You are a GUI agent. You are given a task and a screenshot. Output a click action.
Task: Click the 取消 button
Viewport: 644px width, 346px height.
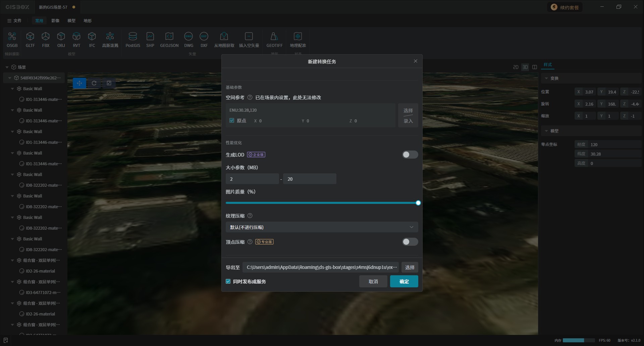tap(373, 281)
